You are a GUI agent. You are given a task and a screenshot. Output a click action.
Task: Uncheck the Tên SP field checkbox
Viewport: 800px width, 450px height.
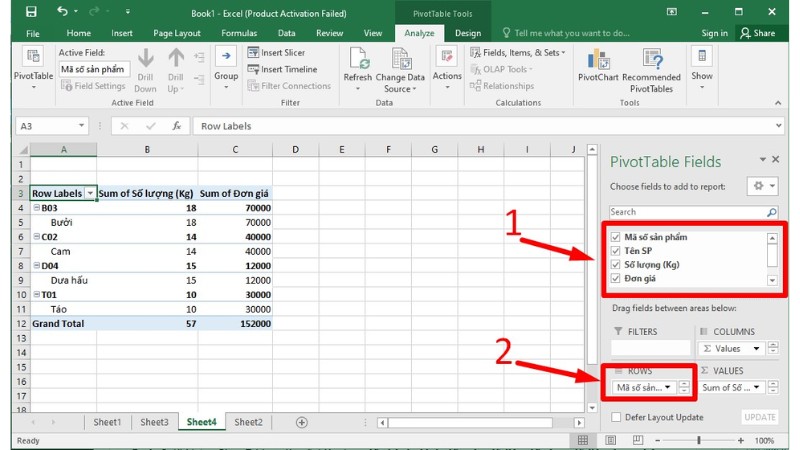(x=615, y=252)
